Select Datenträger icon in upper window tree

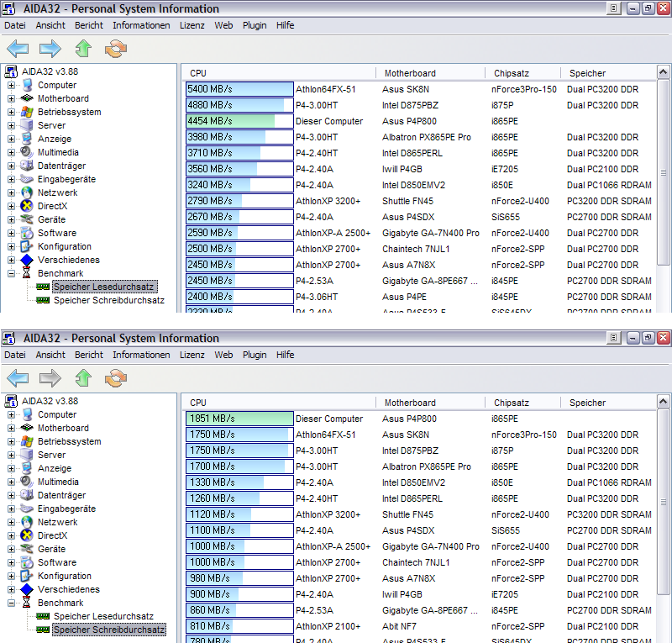(27, 166)
